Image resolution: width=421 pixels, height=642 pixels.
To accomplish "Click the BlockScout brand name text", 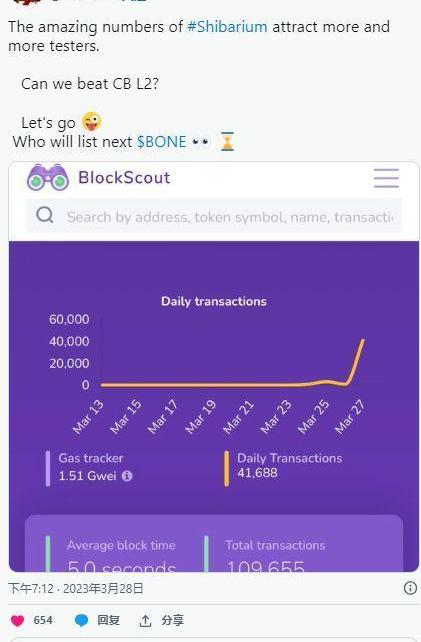I will pyautogui.click(x=124, y=178).
